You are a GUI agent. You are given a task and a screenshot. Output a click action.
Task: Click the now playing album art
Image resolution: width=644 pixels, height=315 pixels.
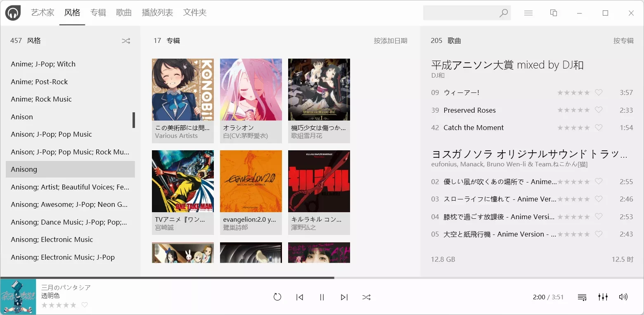point(18,297)
